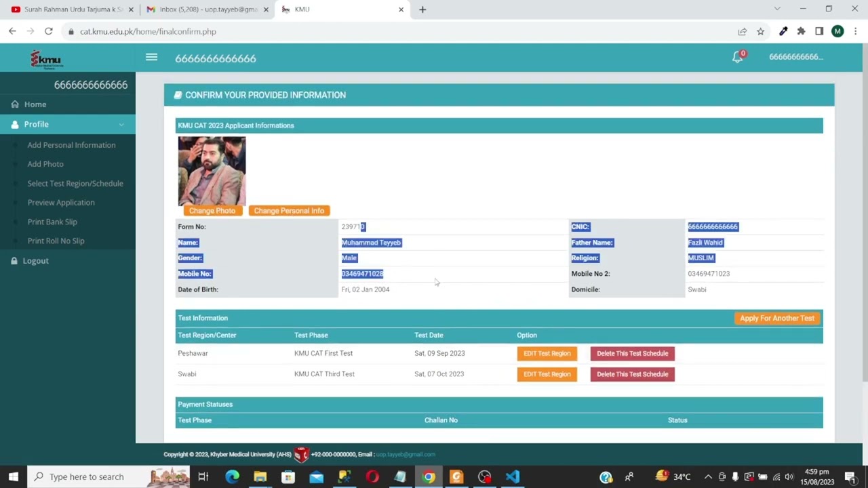Viewport: 868px width, 488px height.
Task: Click the Change Photo button
Action: (212, 211)
